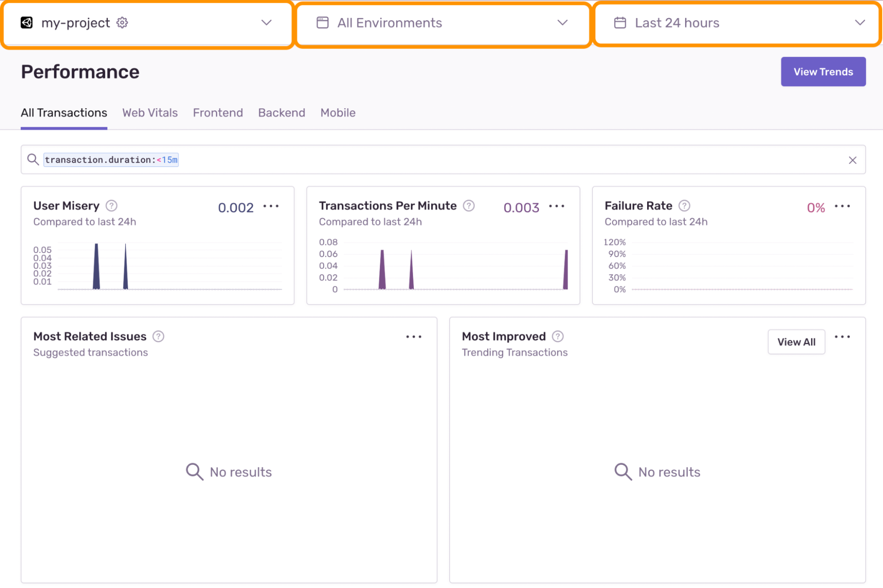Switch to the Web Vitals tab
Viewport: 883px width, 588px height.
coord(150,113)
